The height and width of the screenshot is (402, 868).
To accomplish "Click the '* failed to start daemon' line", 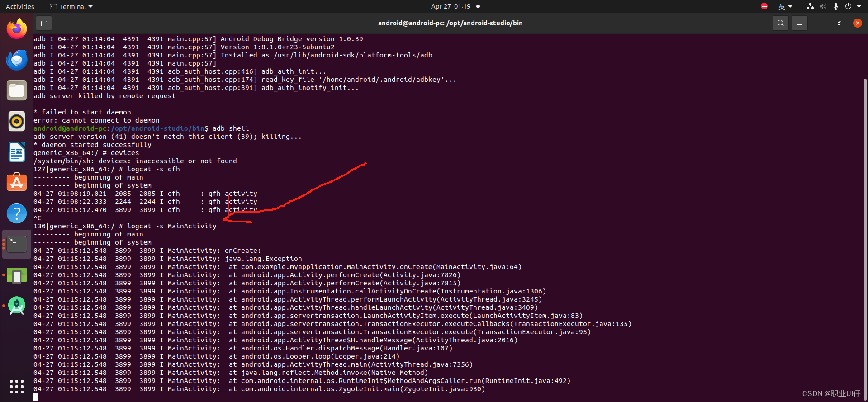I will tap(82, 112).
